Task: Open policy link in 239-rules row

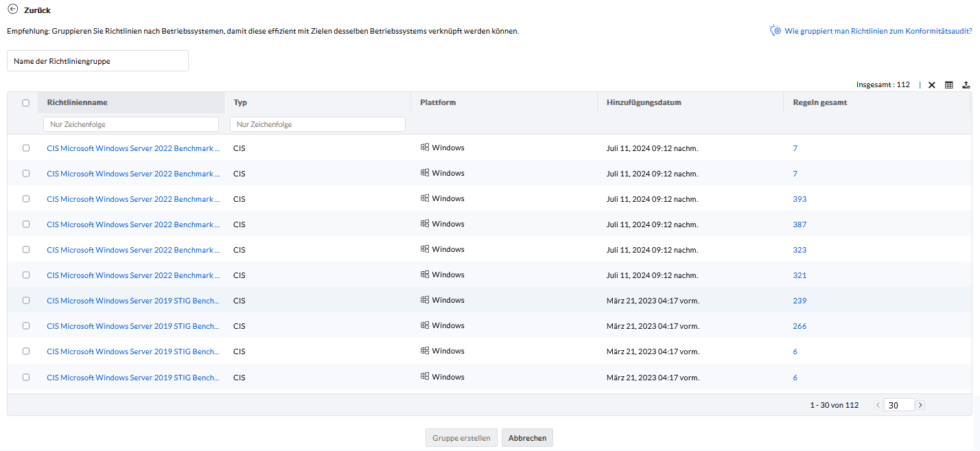Action: [133, 301]
